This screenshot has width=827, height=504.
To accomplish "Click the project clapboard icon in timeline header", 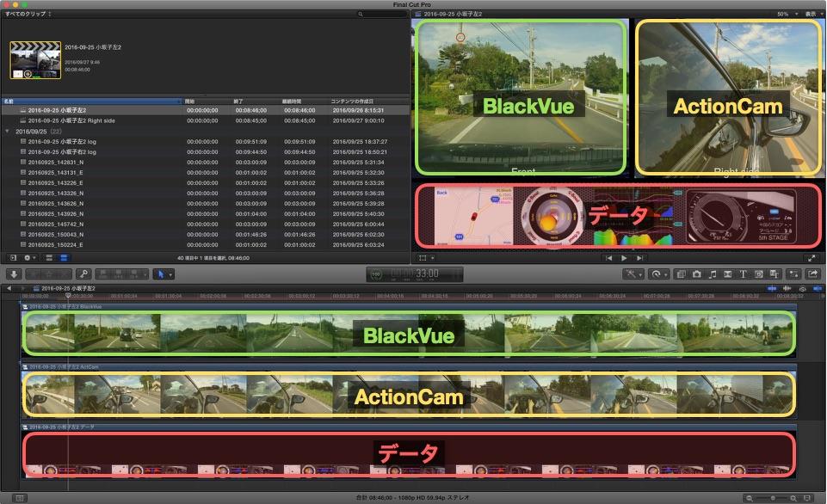I will (36, 288).
